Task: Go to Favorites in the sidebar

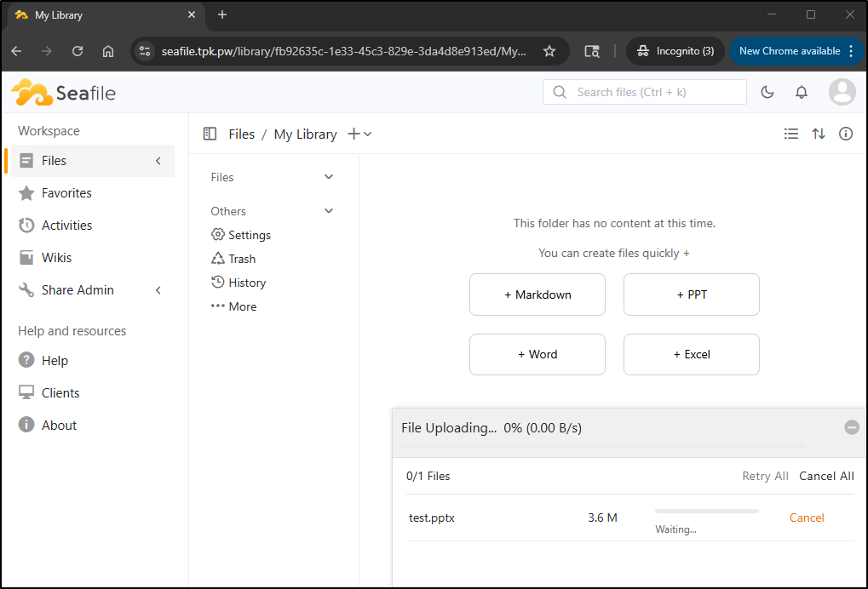Action: (x=66, y=193)
